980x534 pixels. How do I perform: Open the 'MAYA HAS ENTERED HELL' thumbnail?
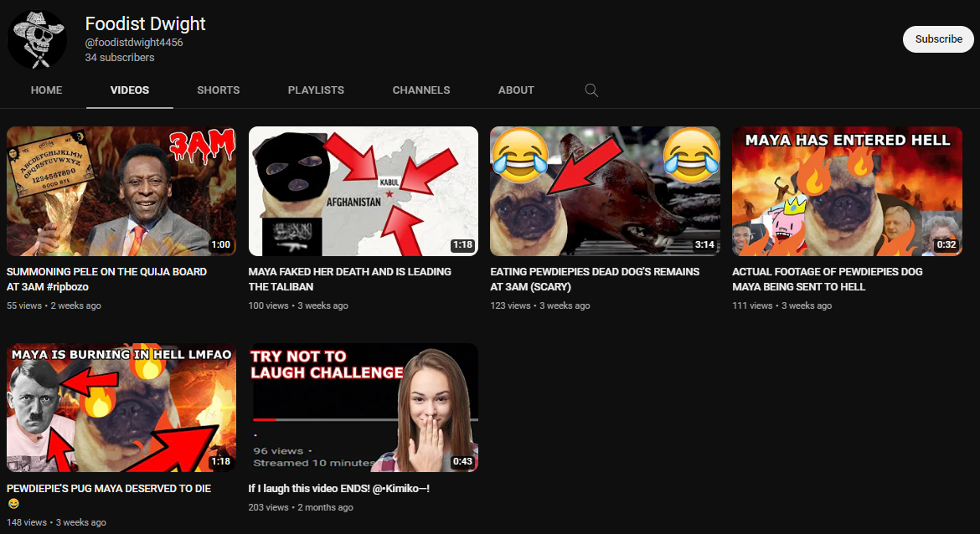point(847,191)
